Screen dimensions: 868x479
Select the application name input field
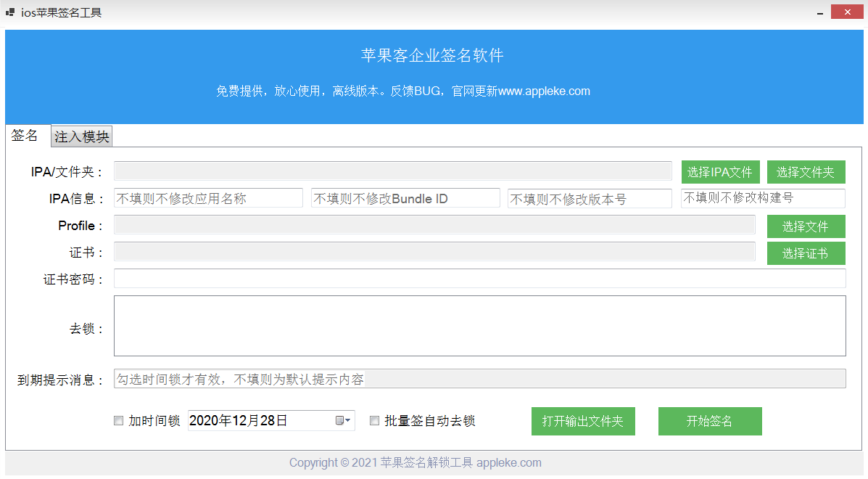(x=208, y=197)
